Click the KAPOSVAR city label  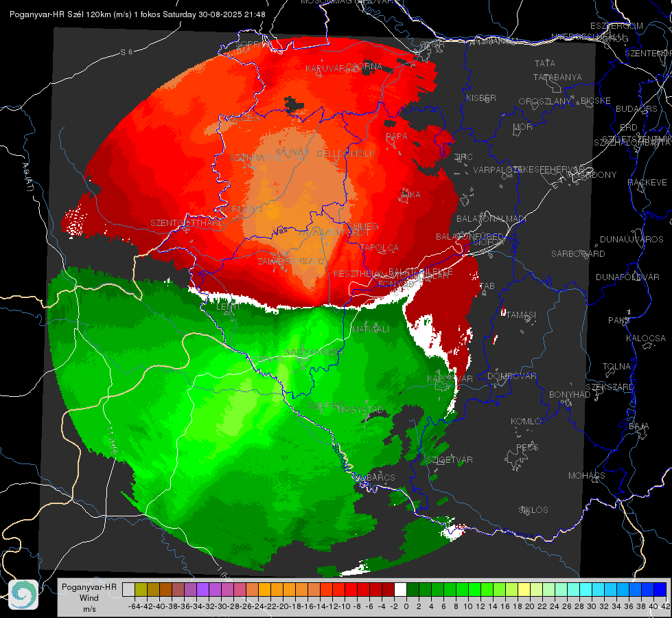click(x=450, y=378)
